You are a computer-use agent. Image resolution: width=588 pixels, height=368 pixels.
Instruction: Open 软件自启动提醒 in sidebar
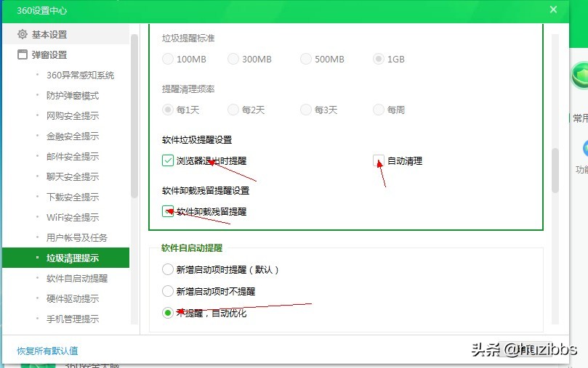[77, 278]
